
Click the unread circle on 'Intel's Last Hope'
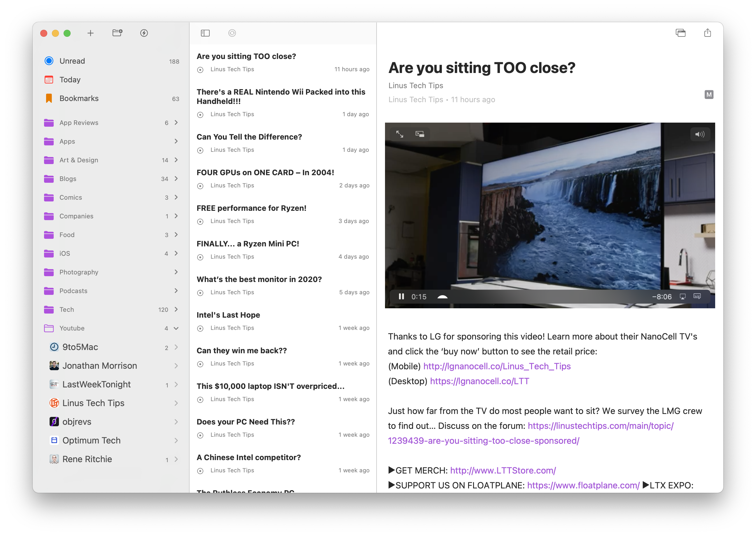click(x=200, y=328)
